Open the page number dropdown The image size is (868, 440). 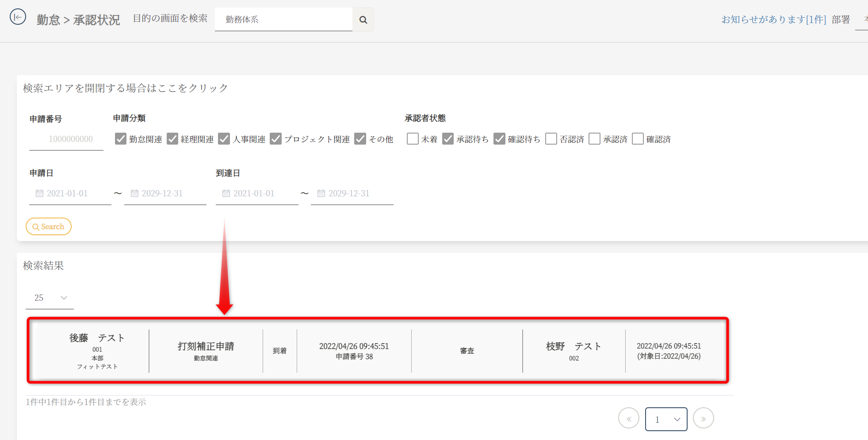[666, 419]
